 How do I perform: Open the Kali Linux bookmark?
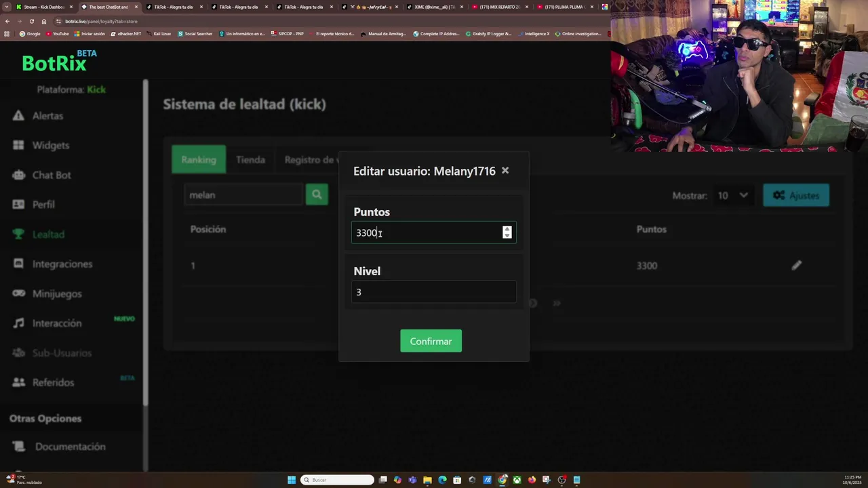(159, 33)
